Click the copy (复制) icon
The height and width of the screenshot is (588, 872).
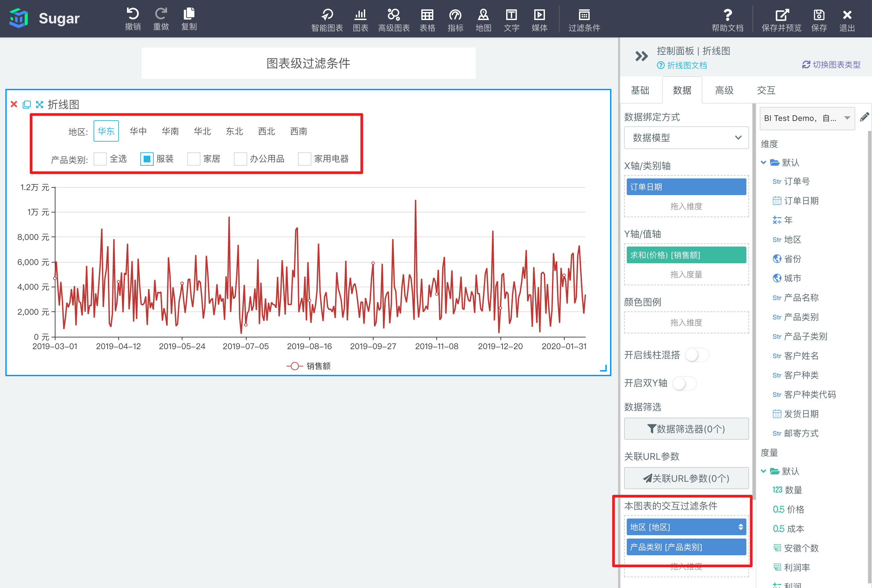pos(189,13)
